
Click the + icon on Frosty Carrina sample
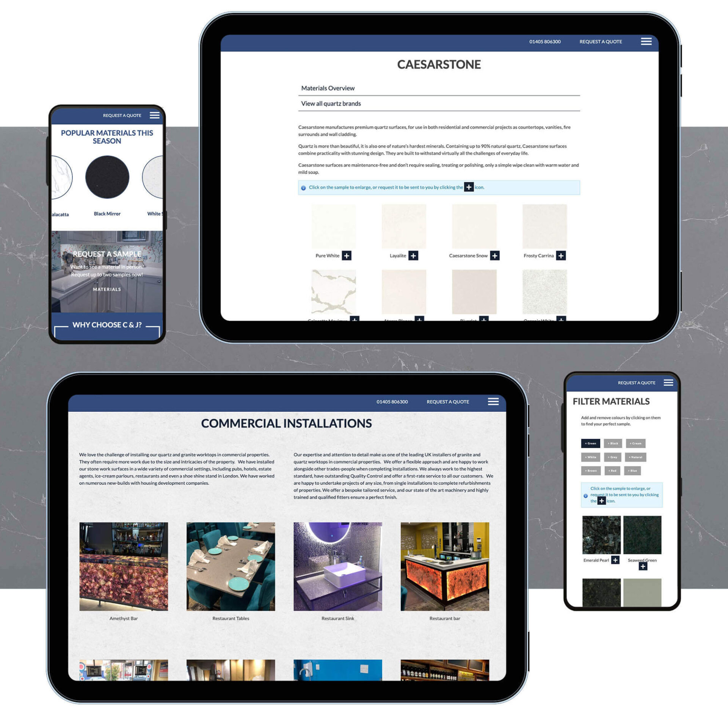click(561, 255)
